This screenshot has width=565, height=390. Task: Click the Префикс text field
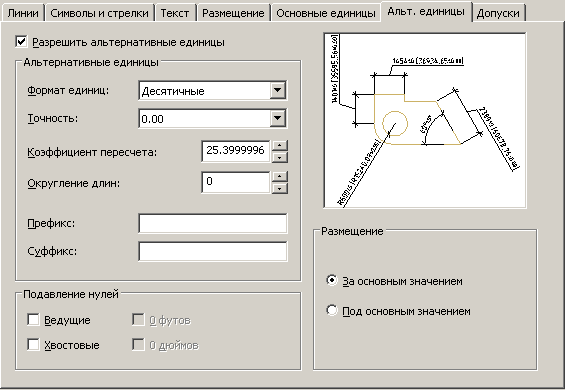(x=213, y=223)
